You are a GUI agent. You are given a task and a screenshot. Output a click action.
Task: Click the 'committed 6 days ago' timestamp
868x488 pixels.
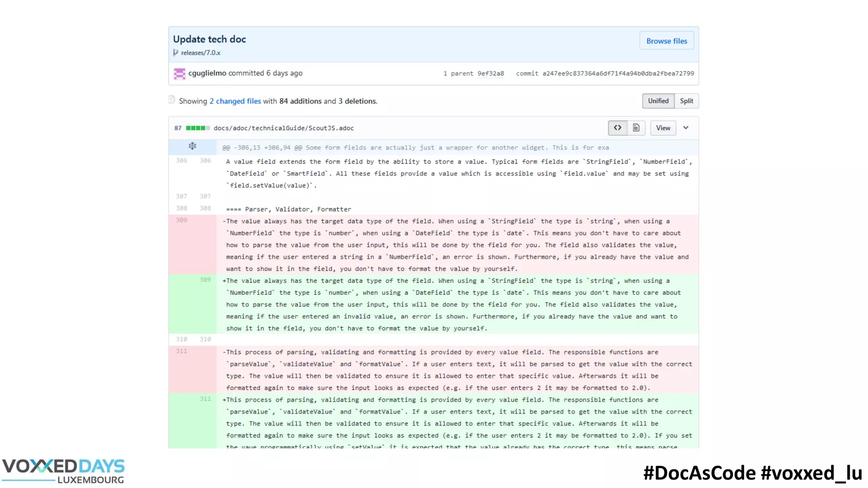265,73
